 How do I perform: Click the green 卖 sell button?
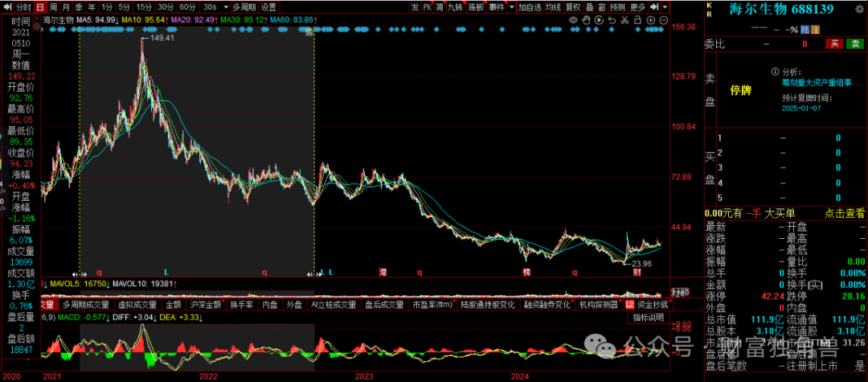(854, 43)
